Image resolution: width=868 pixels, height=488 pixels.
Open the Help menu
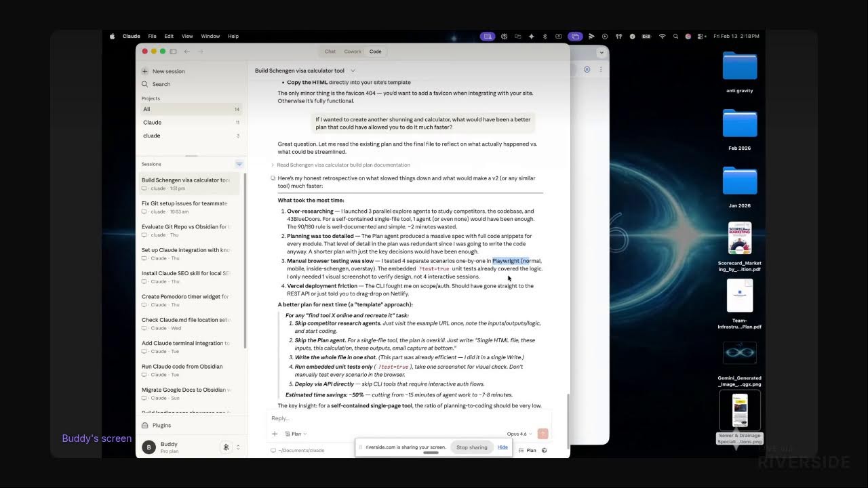(233, 36)
